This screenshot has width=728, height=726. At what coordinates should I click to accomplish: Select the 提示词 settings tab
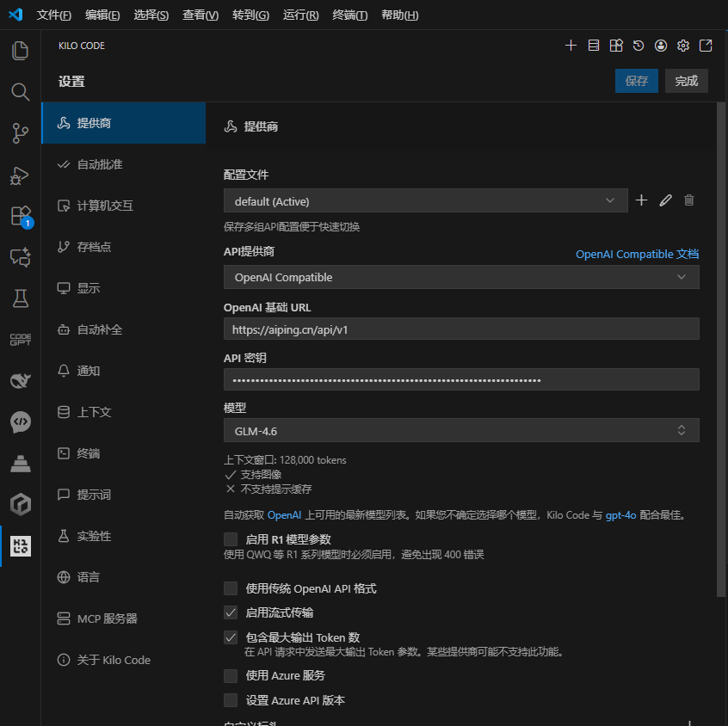coord(124,495)
